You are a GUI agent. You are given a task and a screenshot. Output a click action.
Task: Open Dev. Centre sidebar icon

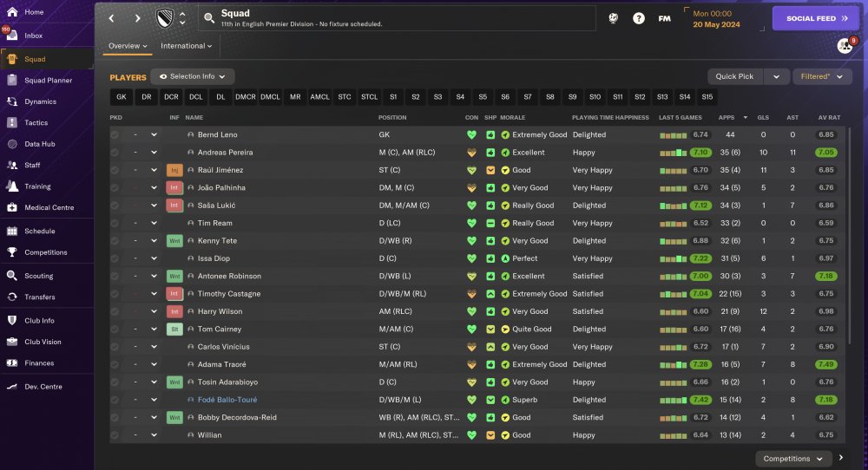[12, 387]
